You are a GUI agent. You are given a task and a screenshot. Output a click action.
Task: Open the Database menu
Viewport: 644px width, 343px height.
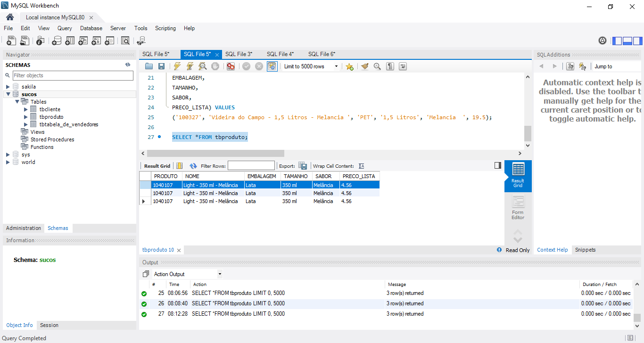tap(91, 28)
